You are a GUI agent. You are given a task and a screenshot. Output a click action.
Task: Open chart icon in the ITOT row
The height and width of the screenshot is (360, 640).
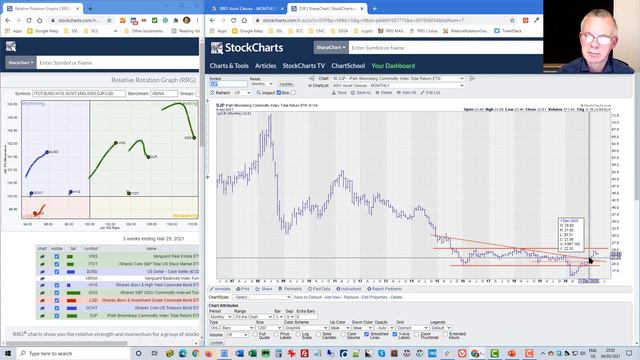pyautogui.click(x=42, y=264)
